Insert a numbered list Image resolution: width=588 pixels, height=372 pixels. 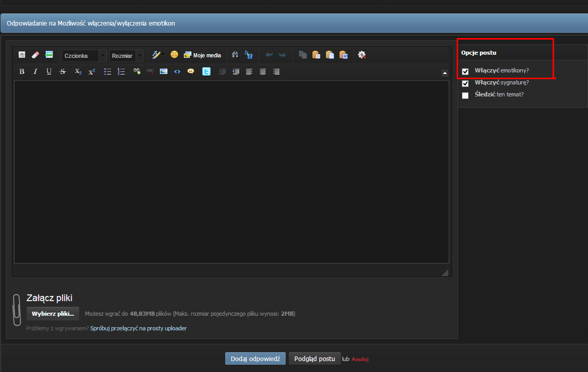point(121,71)
